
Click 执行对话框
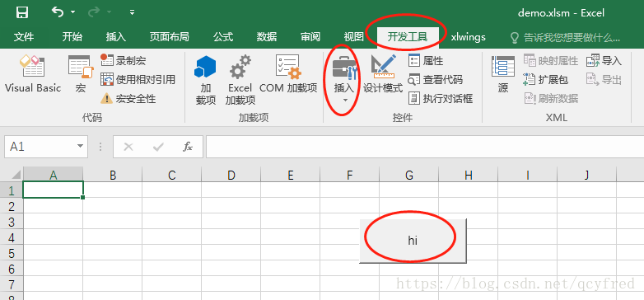(x=441, y=99)
